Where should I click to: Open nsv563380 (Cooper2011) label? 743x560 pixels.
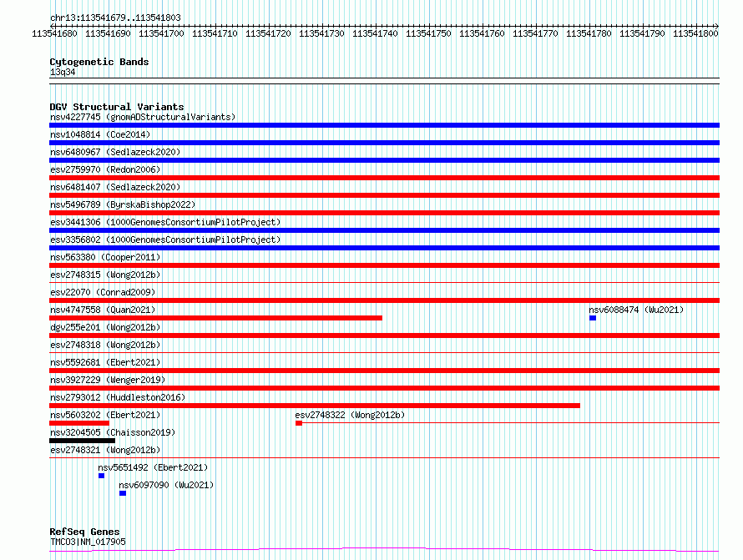105,257
